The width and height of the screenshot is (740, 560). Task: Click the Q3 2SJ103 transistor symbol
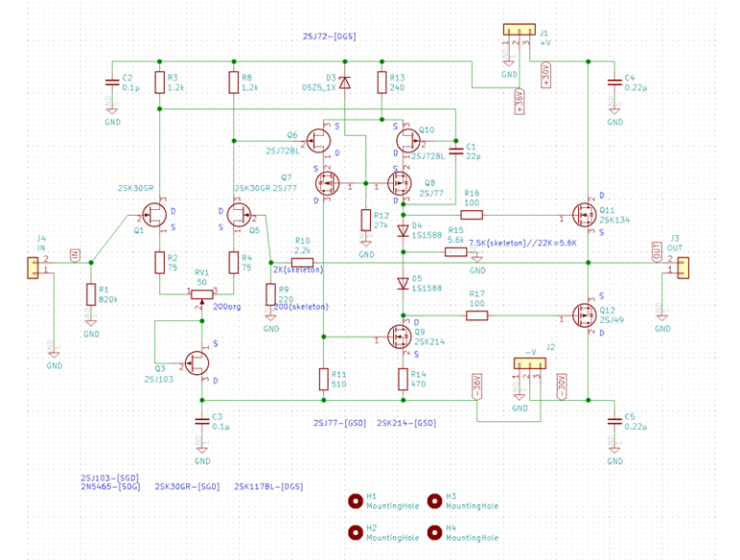198,361
